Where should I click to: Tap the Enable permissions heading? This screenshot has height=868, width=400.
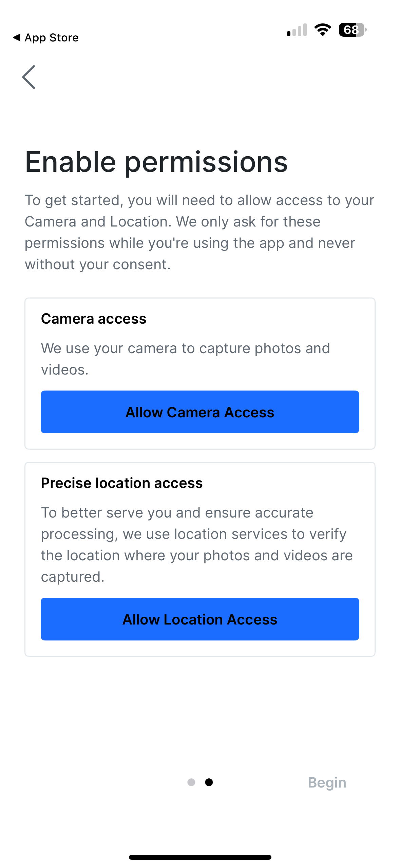[x=156, y=162]
